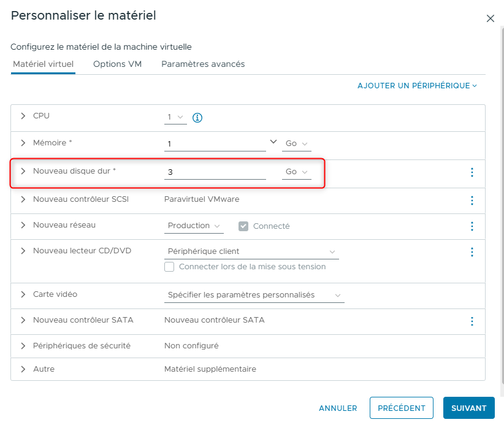Toggle the Connecté network checkbox
Viewport: 504px width, 425px height.
click(243, 226)
